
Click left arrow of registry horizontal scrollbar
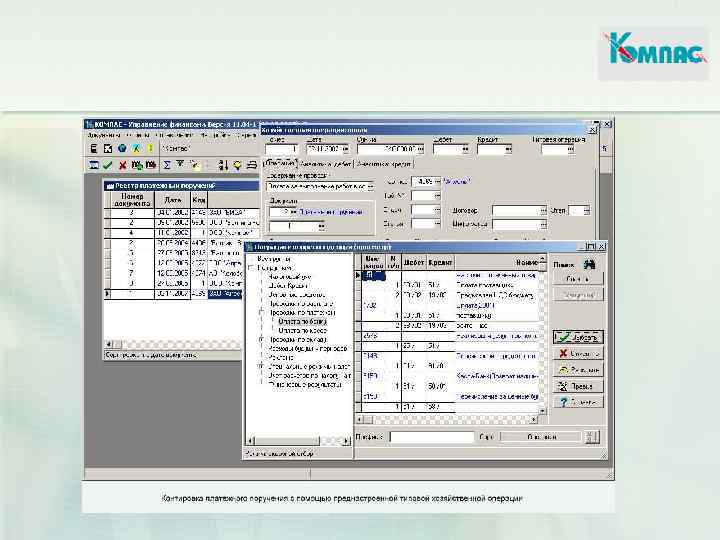pos(109,344)
